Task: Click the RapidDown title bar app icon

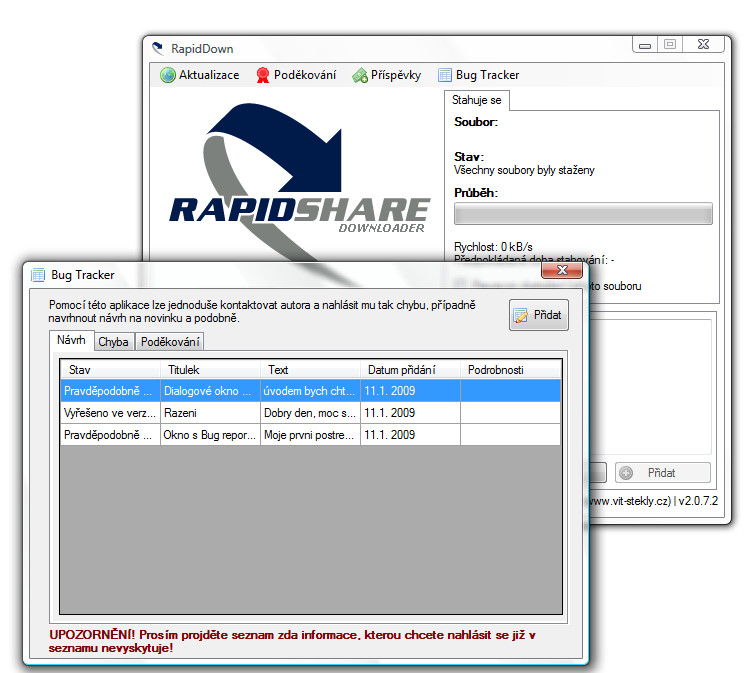Action: point(158,48)
